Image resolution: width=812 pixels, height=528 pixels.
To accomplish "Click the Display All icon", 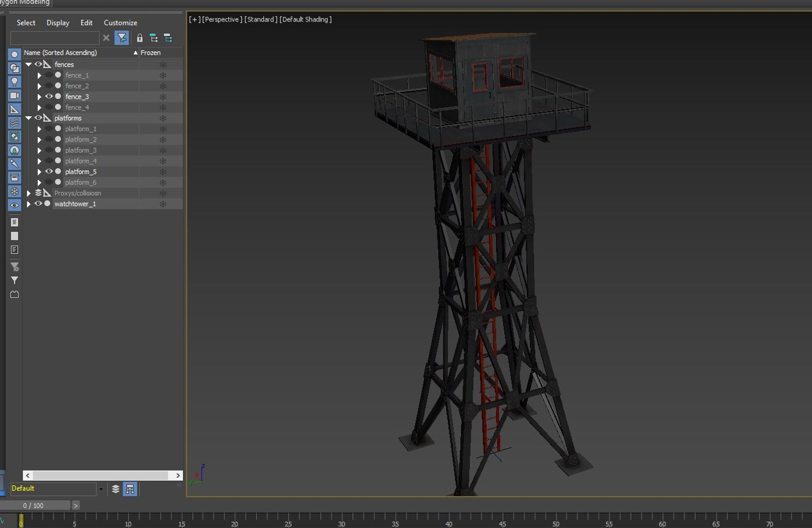I will point(14,222).
